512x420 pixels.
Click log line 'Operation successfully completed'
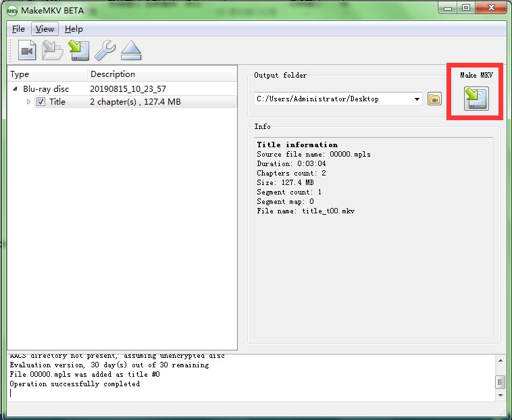click(x=75, y=384)
